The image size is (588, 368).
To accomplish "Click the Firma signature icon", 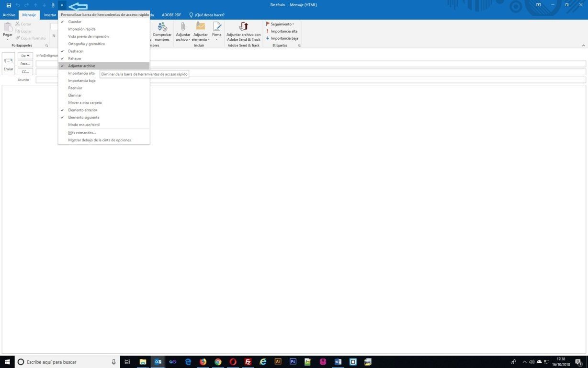I will [216, 31].
